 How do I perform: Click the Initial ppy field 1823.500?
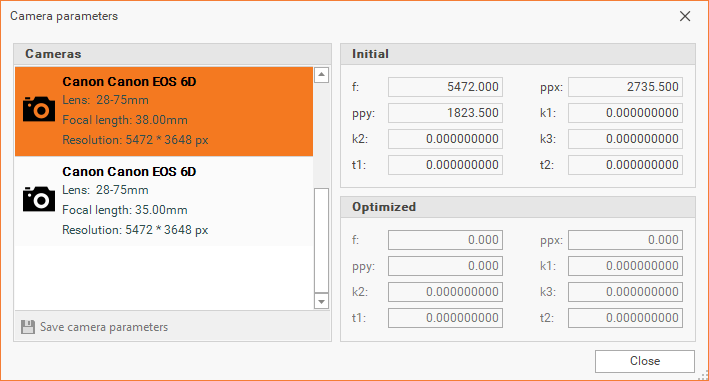445,113
